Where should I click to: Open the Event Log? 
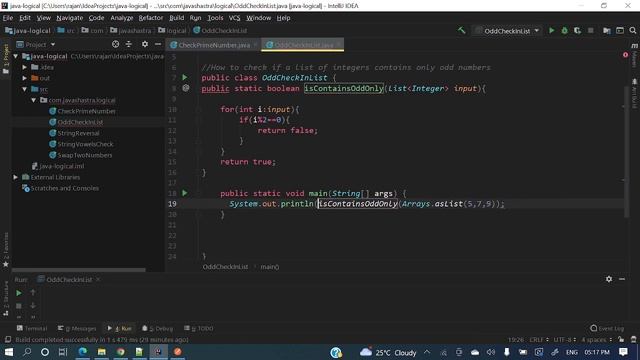click(607, 329)
